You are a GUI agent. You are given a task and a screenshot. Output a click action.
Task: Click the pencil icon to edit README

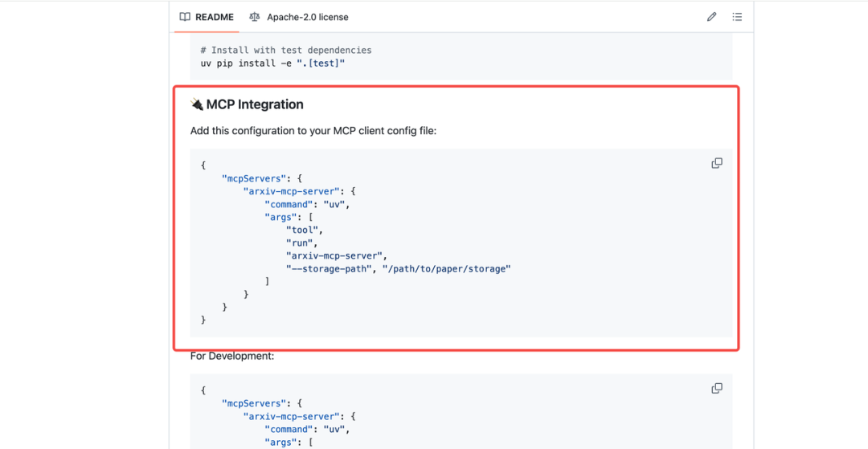click(711, 17)
